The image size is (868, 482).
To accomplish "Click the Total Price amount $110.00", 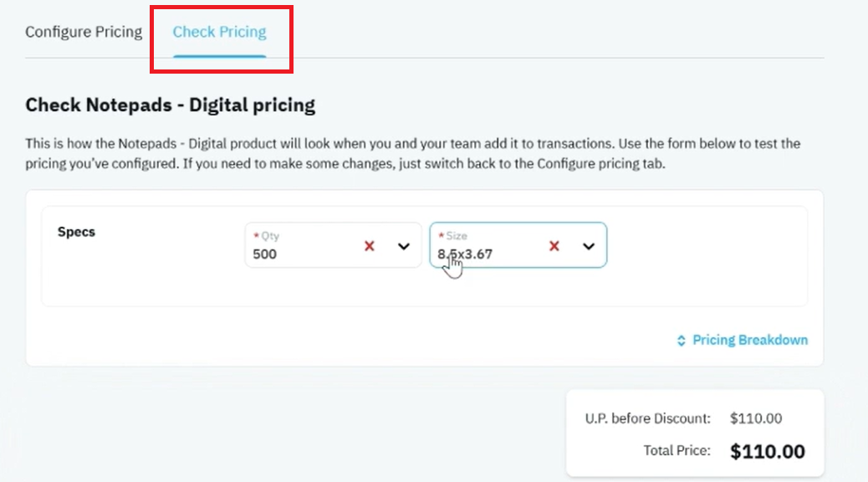I will point(768,452).
